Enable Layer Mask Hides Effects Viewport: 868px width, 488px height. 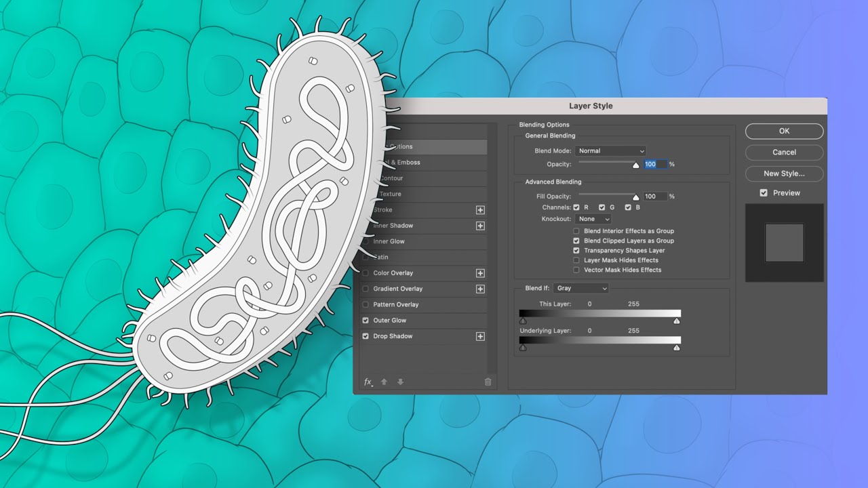[x=576, y=260]
